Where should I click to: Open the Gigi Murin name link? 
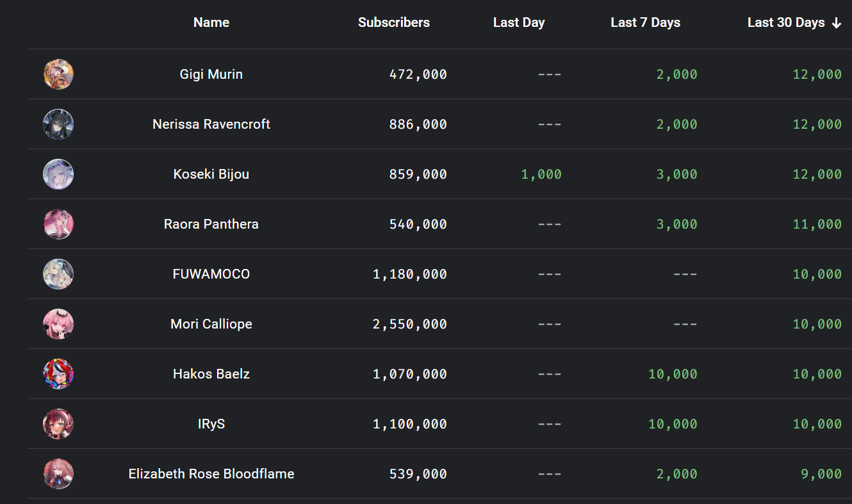pyautogui.click(x=211, y=74)
